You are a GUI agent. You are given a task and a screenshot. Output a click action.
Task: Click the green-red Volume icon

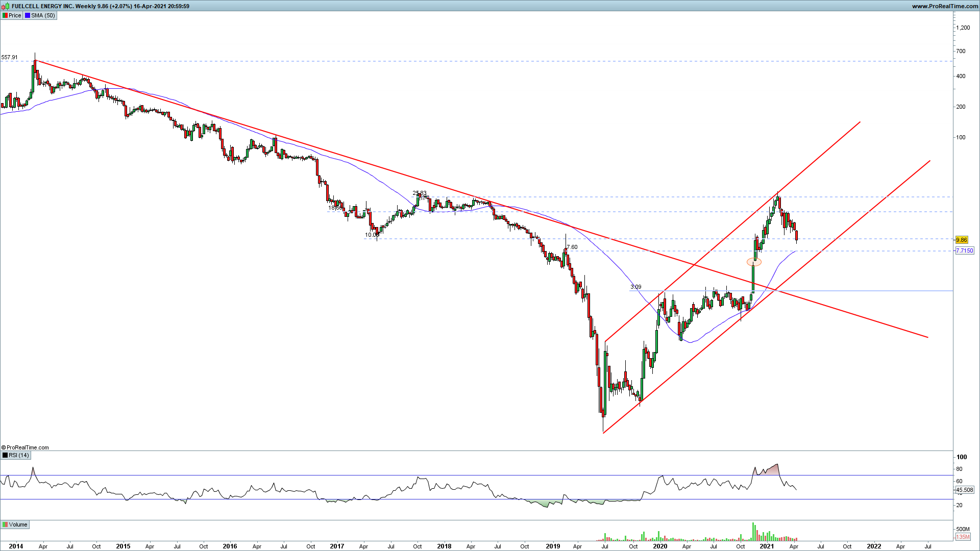click(5, 524)
